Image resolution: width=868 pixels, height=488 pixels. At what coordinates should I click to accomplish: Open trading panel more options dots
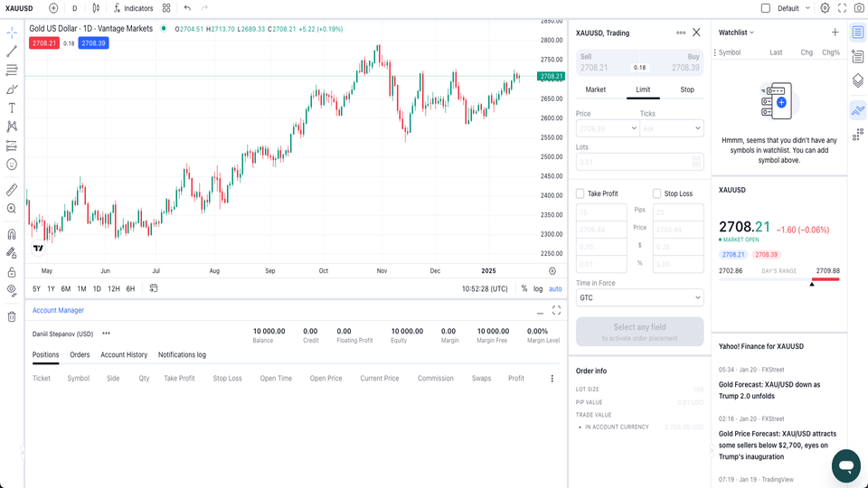pyautogui.click(x=680, y=33)
